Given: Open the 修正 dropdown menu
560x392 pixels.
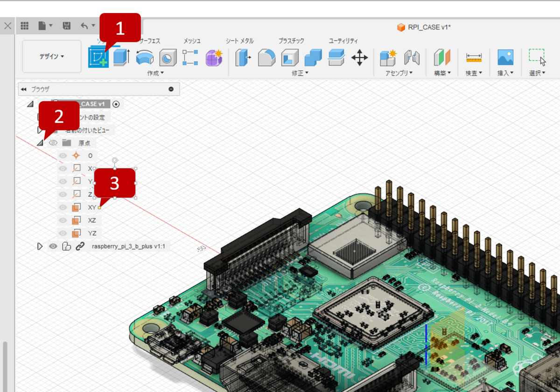Looking at the screenshot, I should (301, 73).
